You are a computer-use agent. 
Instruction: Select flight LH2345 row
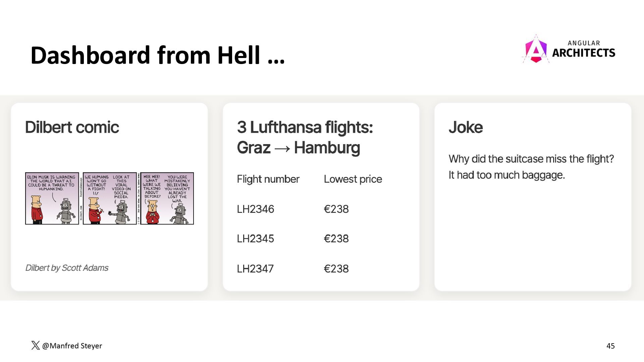(321, 239)
